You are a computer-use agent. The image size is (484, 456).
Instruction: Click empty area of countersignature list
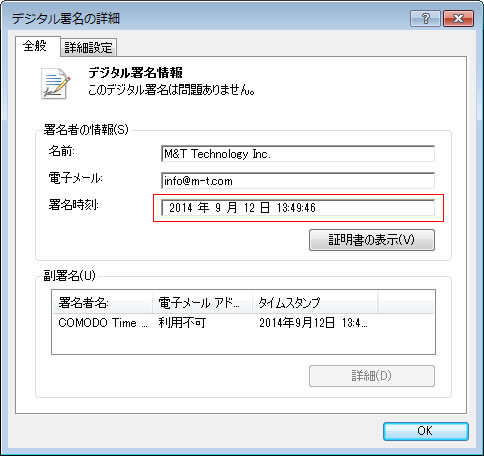(243, 342)
